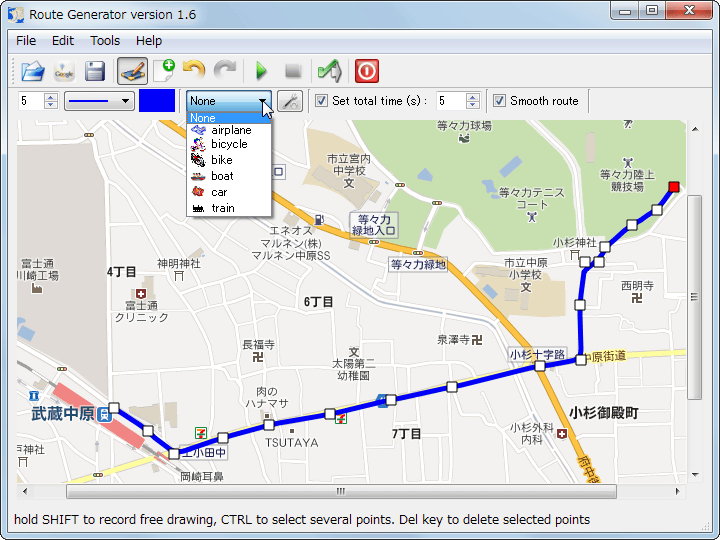The height and width of the screenshot is (540, 720).
Task: Choose train from the vehicle list
Action: (229, 208)
